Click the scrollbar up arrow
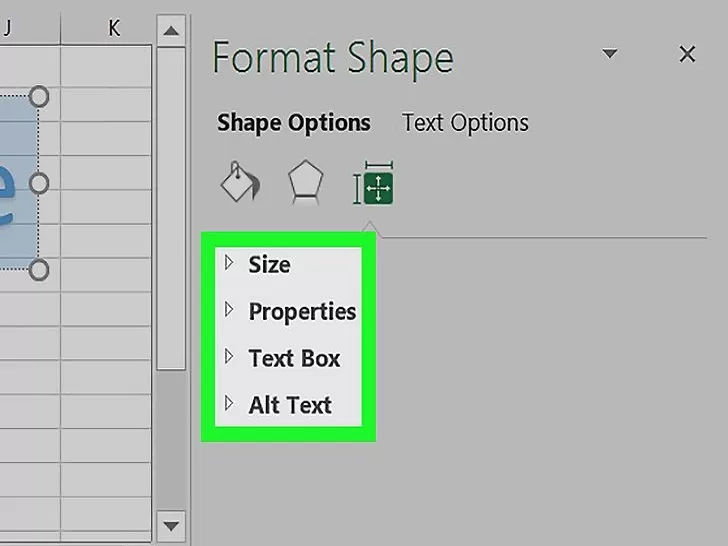 pyautogui.click(x=171, y=31)
